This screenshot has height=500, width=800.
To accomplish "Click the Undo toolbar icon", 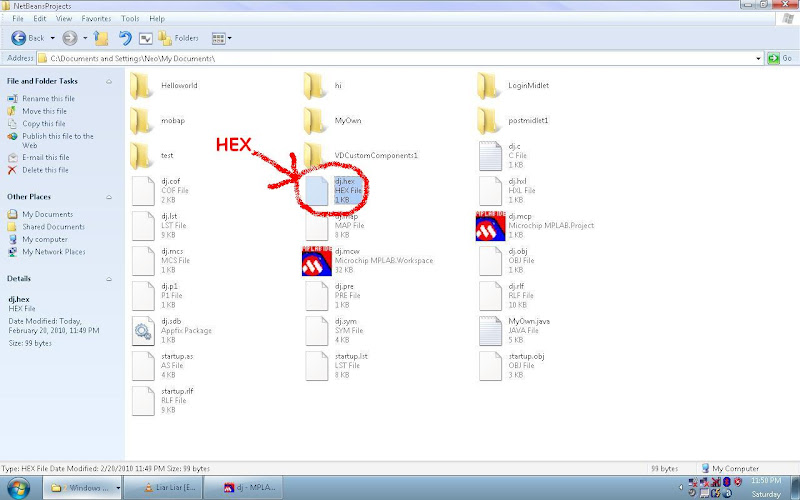I will pyautogui.click(x=124, y=38).
